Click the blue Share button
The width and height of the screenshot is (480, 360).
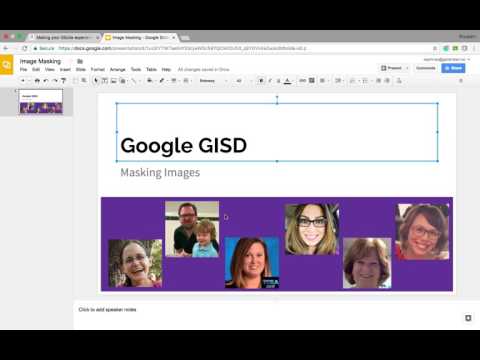[x=453, y=68]
